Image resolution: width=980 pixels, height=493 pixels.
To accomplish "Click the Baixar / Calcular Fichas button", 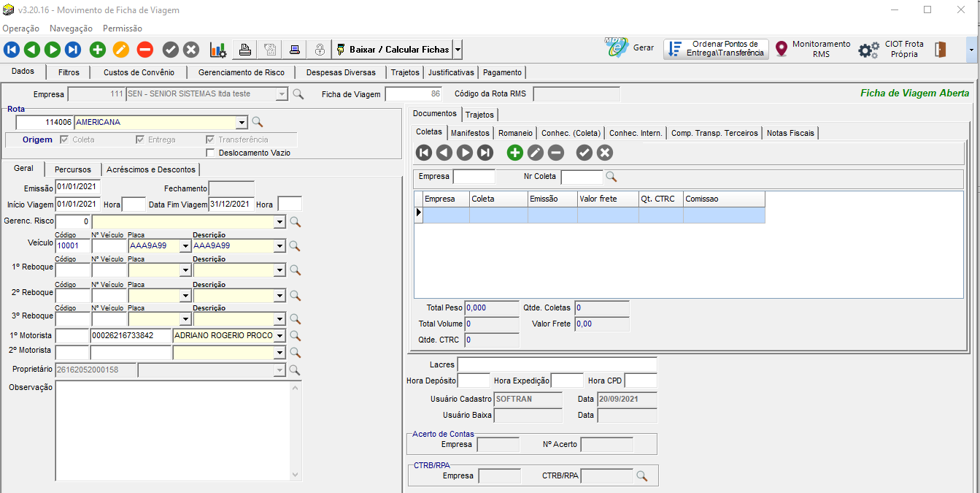I will click(x=392, y=50).
